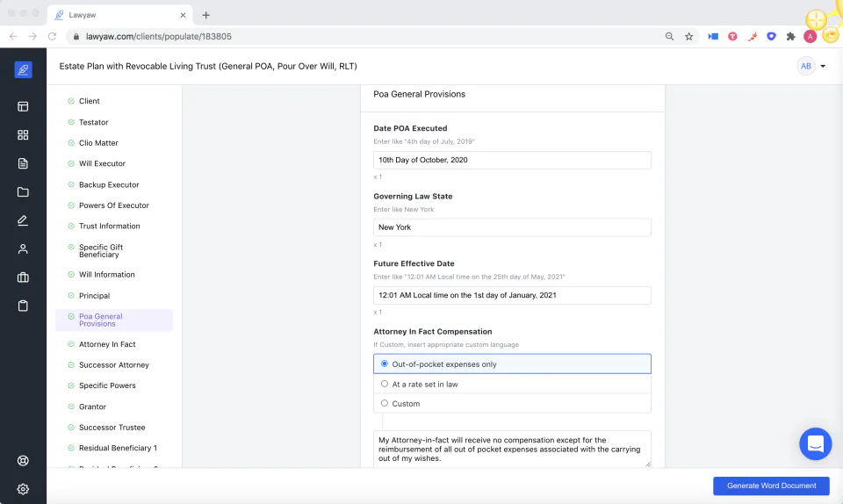This screenshot has height=504, width=843.
Task: Select the 'Custom' compensation radio button
Action: tap(385, 403)
